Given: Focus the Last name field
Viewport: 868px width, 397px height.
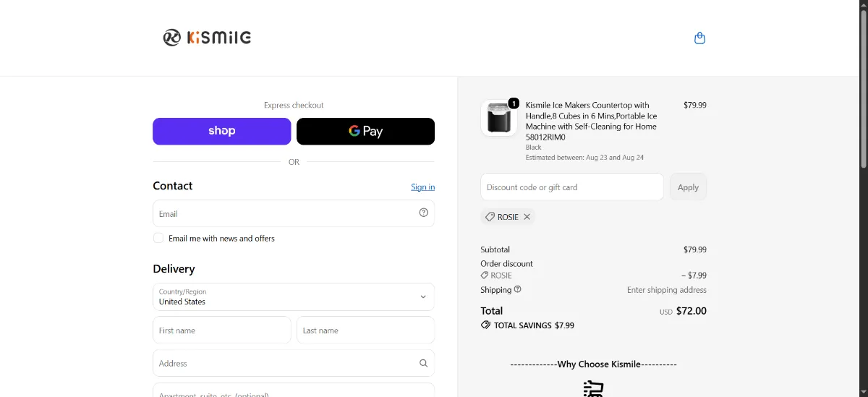Looking at the screenshot, I should point(366,330).
